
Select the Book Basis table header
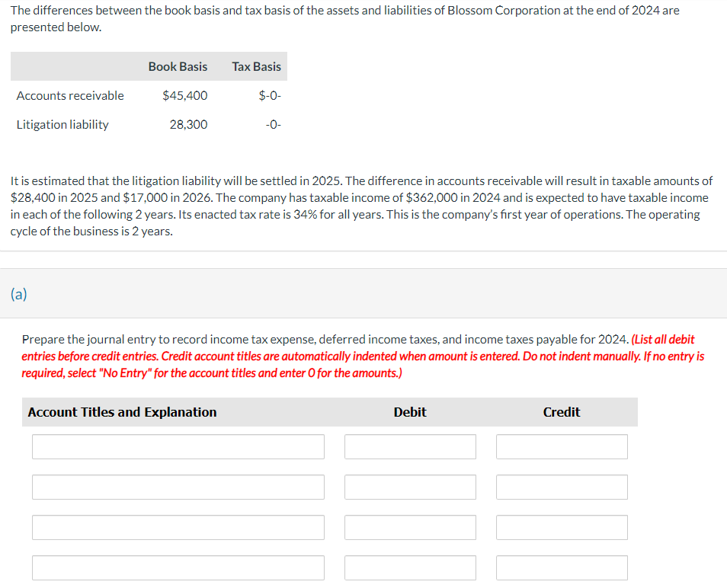pyautogui.click(x=178, y=66)
